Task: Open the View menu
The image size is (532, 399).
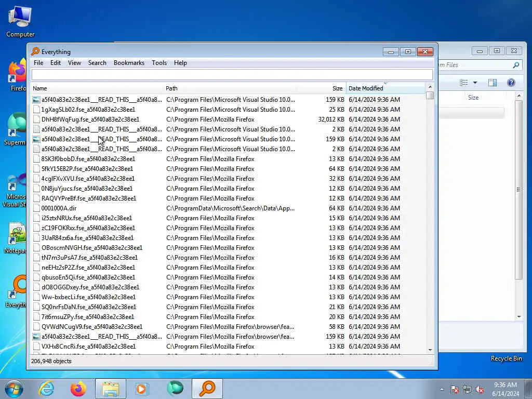Action: [x=74, y=63]
